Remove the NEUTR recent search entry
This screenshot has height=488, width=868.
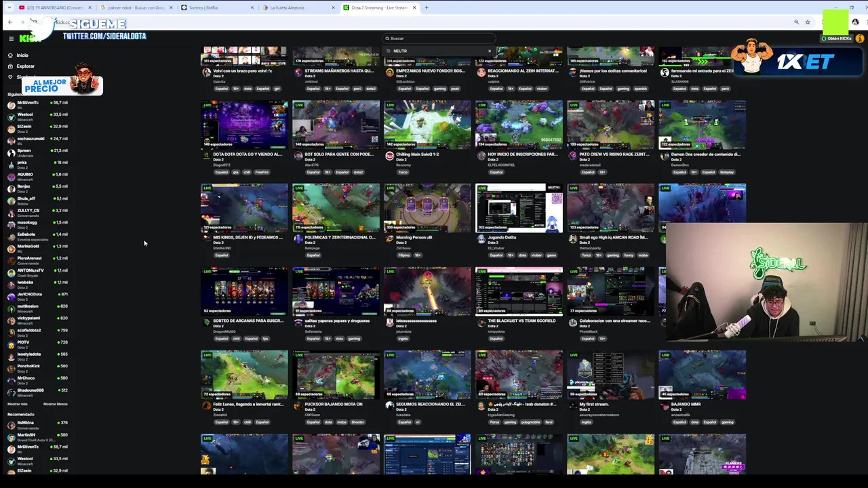click(x=489, y=52)
